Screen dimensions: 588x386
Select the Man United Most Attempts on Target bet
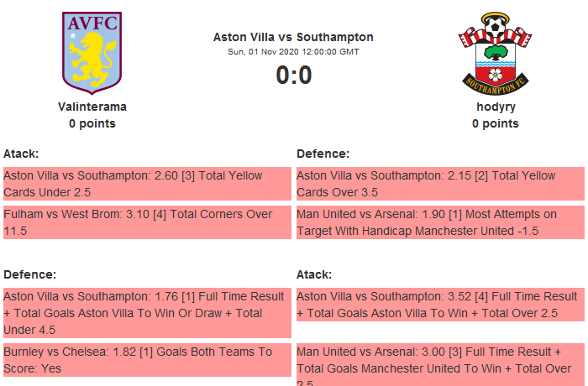click(x=440, y=222)
